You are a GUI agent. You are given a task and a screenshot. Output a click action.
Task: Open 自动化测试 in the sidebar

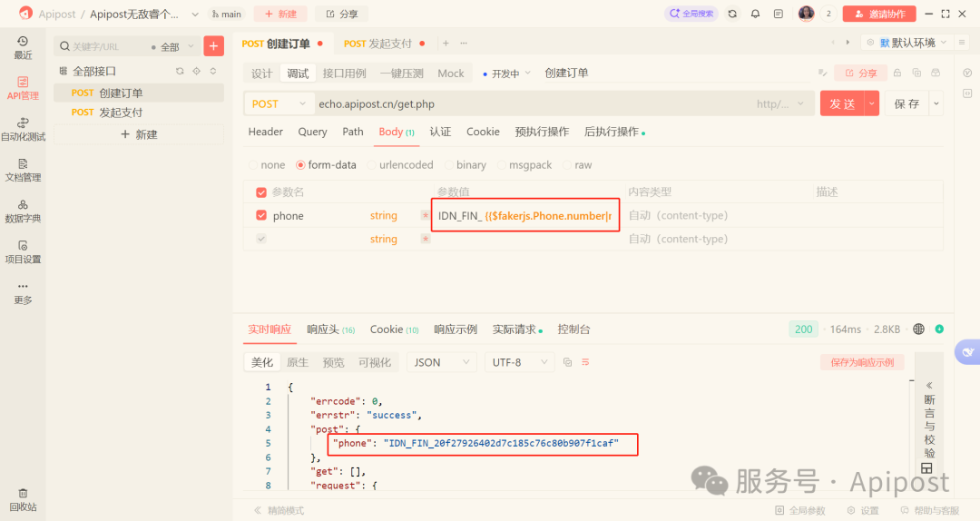click(23, 130)
